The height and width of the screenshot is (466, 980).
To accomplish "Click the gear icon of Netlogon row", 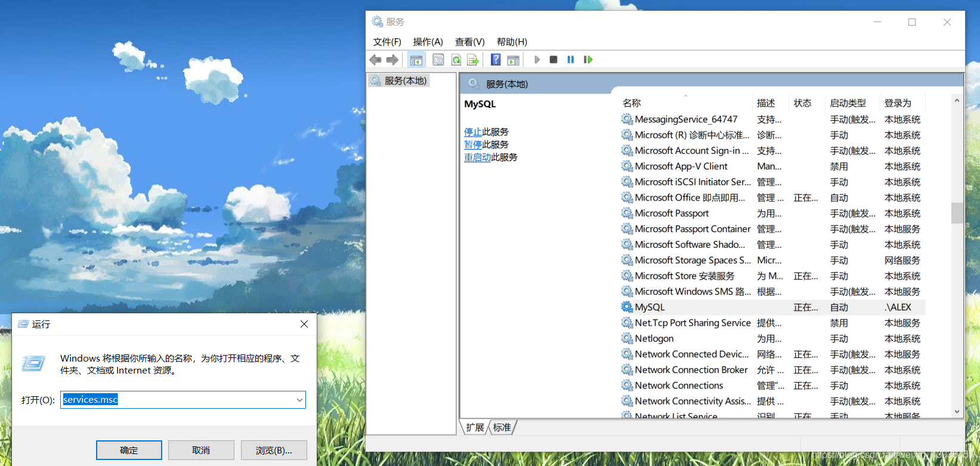I will (x=627, y=338).
